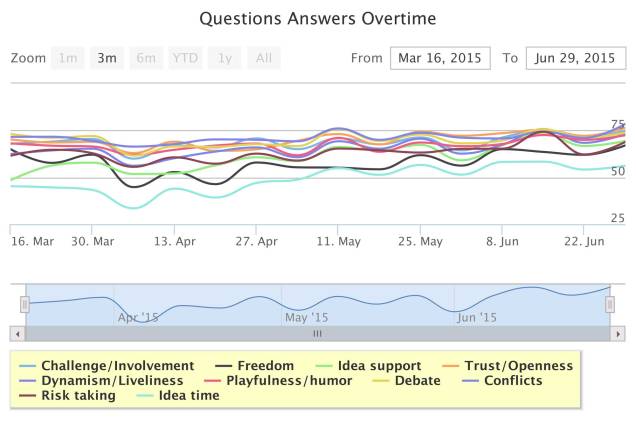Image resolution: width=636 pixels, height=423 pixels.
Task: Click the navigator scrollbar right arrow
Action: tap(619, 333)
